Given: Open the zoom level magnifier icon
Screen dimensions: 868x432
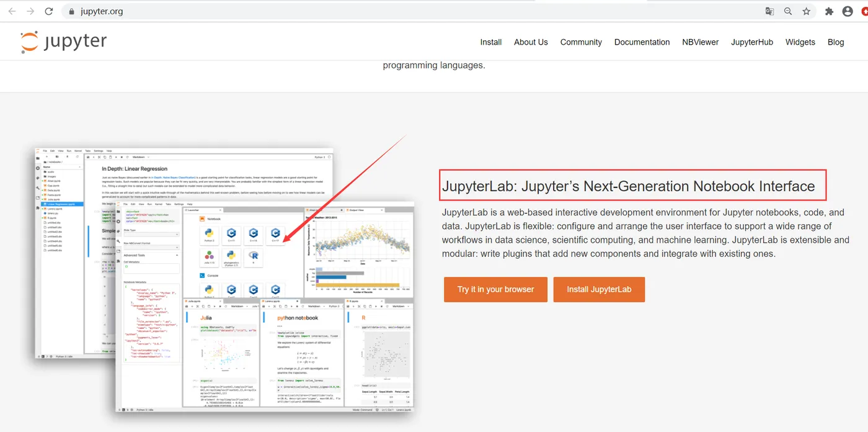Looking at the screenshot, I should (x=788, y=11).
